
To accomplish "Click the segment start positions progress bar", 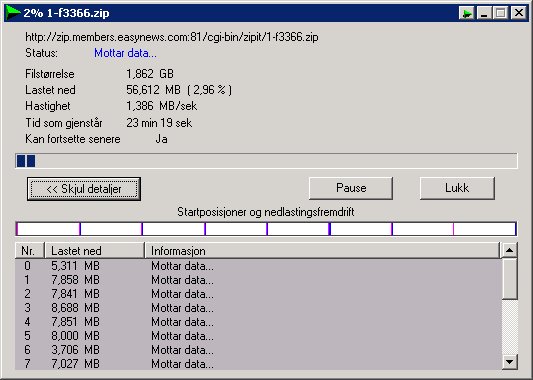I will coord(266,229).
